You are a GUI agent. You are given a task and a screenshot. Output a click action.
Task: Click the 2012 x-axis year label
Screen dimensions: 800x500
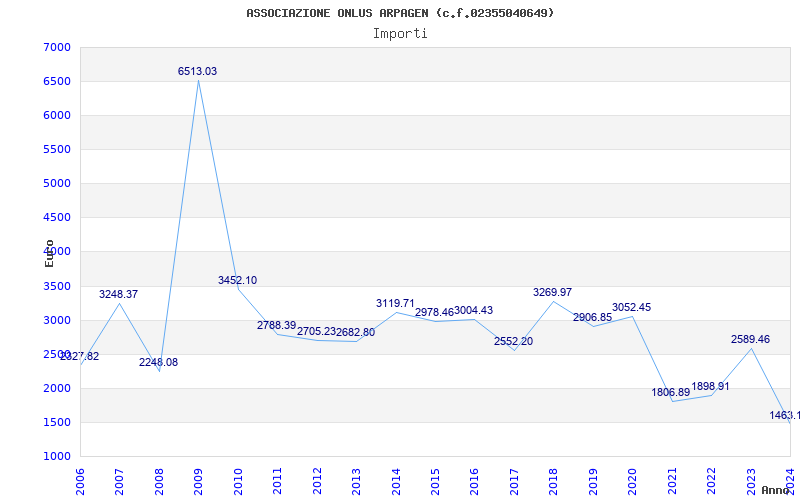[x=317, y=481]
